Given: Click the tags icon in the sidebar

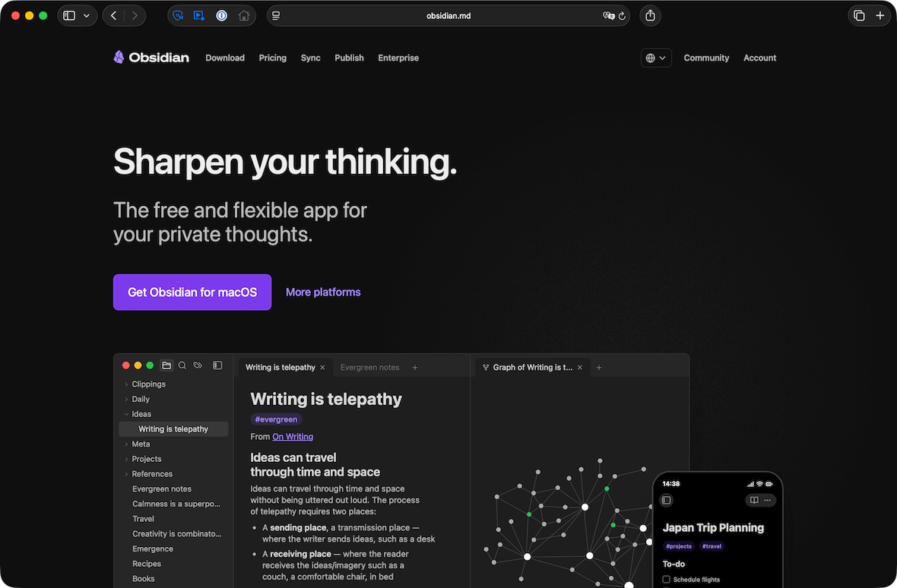Looking at the screenshot, I should [198, 365].
